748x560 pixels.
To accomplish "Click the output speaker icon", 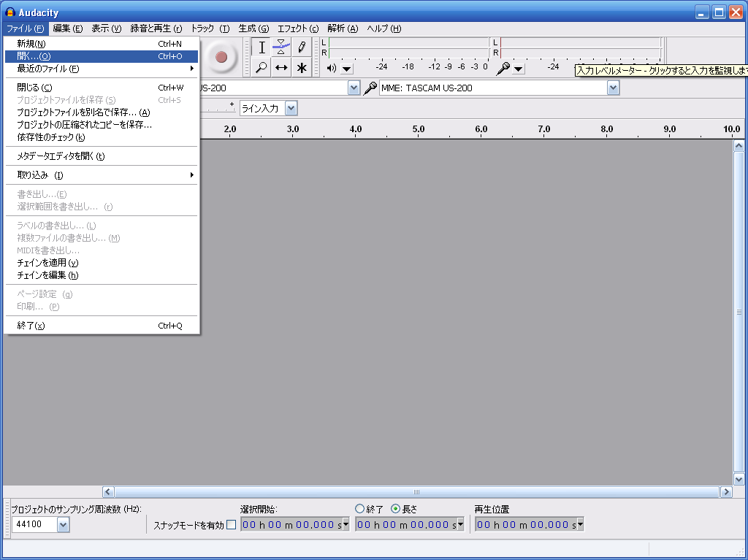I will [x=332, y=68].
